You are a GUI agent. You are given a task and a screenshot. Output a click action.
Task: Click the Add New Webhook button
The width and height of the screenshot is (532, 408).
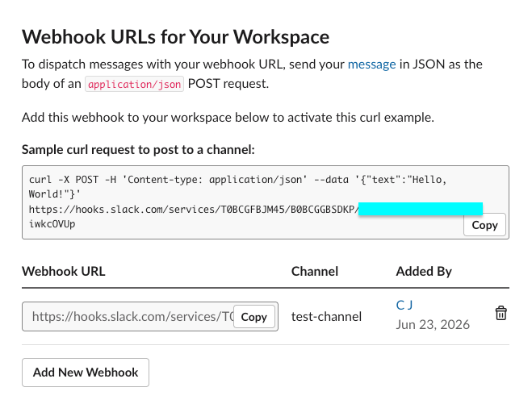(x=86, y=373)
